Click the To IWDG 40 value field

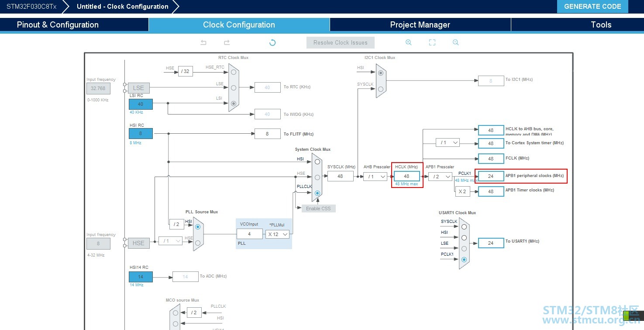pos(267,115)
